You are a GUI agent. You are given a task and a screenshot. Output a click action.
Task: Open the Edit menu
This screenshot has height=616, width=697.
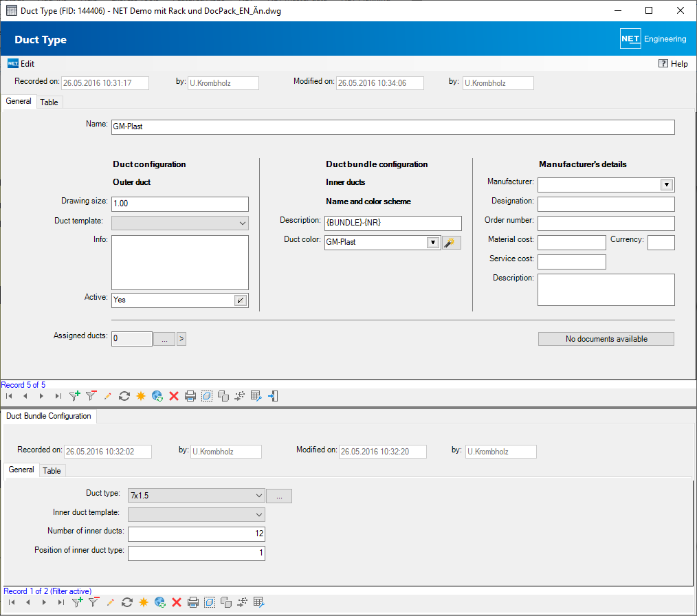click(x=27, y=63)
